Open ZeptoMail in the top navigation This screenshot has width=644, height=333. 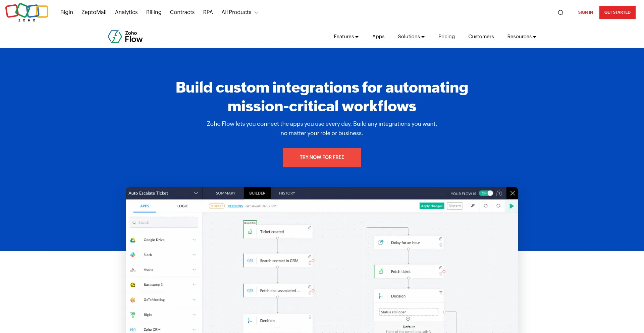(94, 12)
